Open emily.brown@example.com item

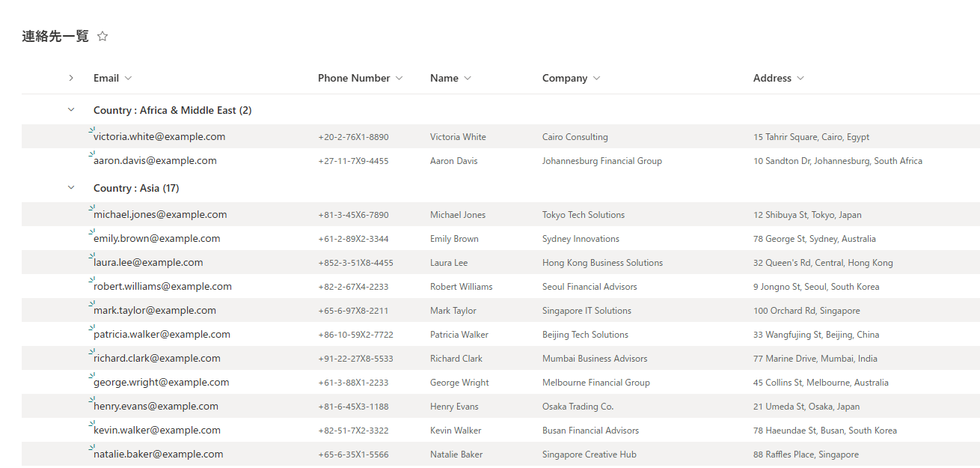(x=157, y=239)
